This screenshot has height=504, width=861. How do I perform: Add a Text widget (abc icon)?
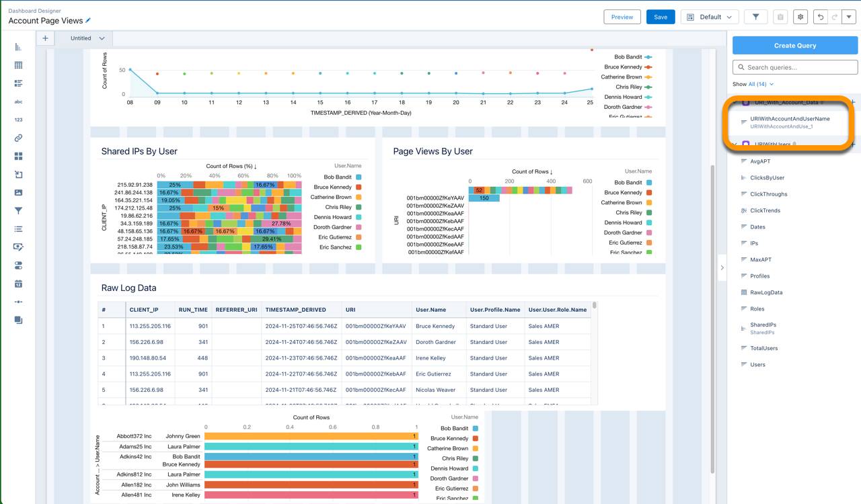18,101
